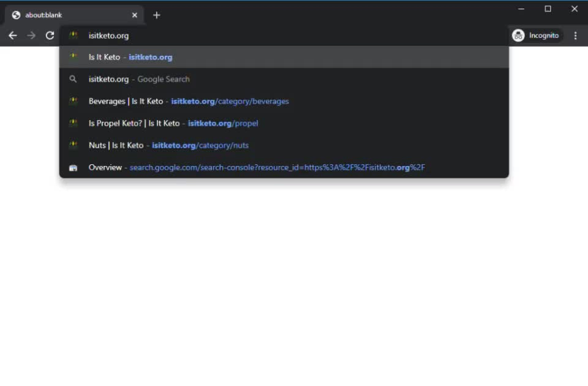This screenshot has width=588, height=386.
Task: Click the globe icon on the about:blank tab
Action: pyautogui.click(x=16, y=15)
